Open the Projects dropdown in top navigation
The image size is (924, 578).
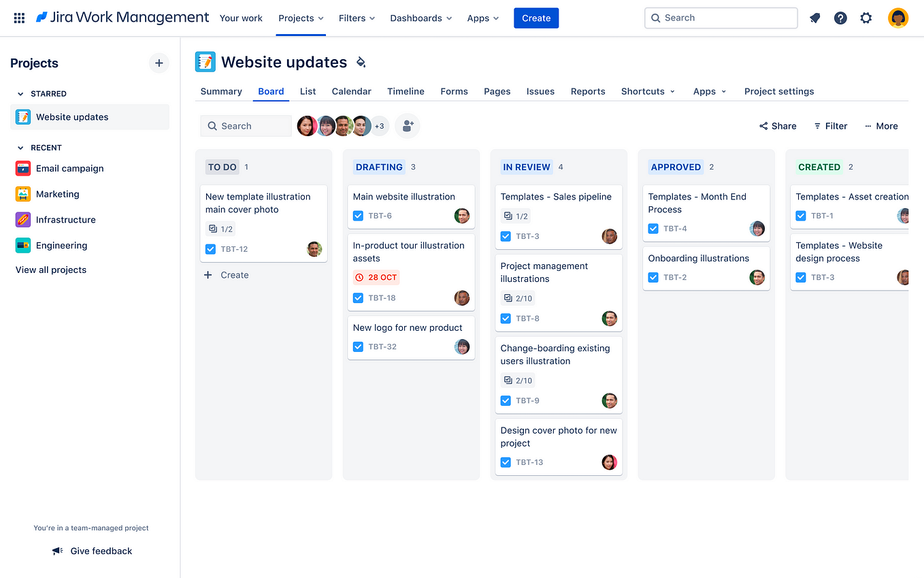301,18
